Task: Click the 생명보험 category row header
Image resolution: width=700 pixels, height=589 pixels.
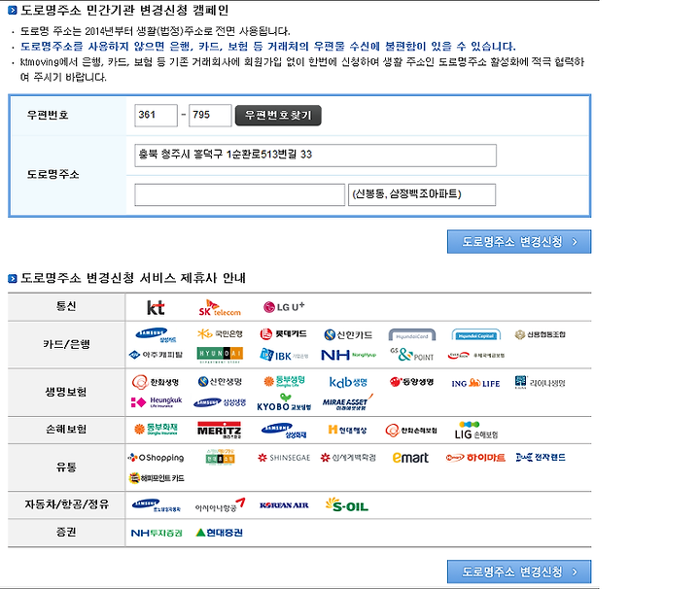Action: coord(66,393)
